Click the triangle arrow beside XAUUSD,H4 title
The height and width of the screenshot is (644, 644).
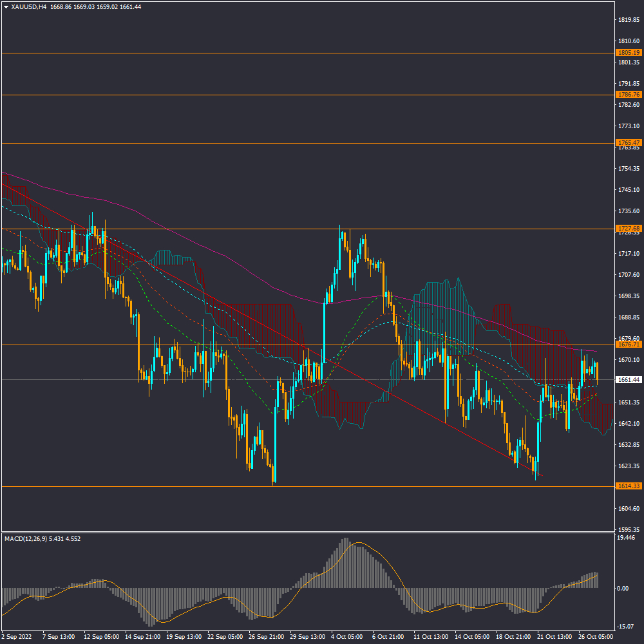(x=6, y=6)
